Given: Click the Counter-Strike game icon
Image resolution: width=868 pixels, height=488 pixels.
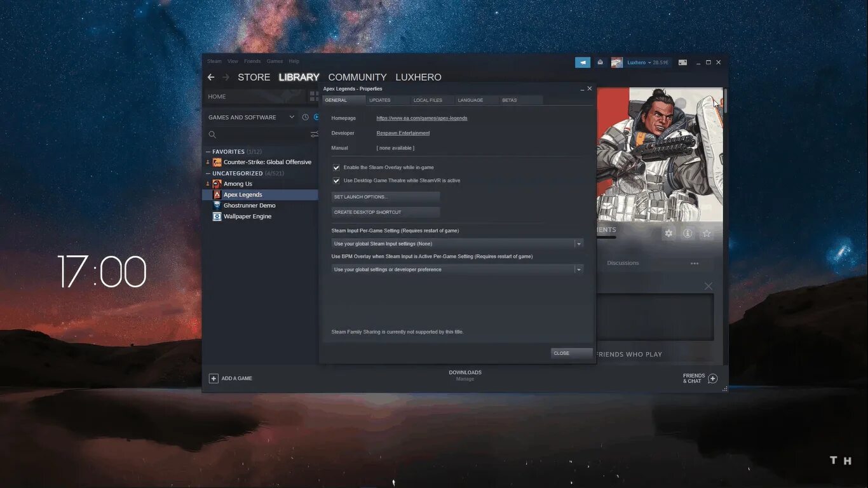Looking at the screenshot, I should click(x=217, y=162).
